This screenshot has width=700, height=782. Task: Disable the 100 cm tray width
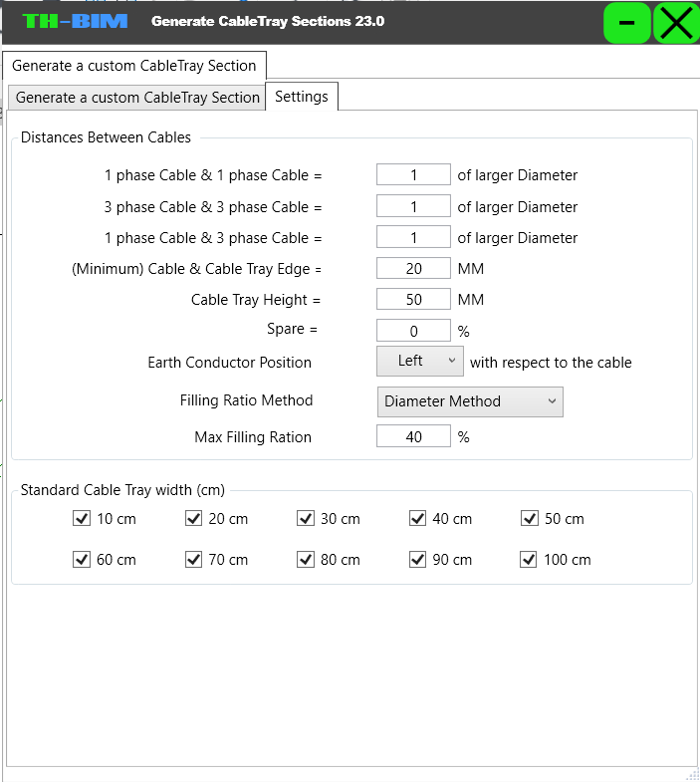[529, 559]
